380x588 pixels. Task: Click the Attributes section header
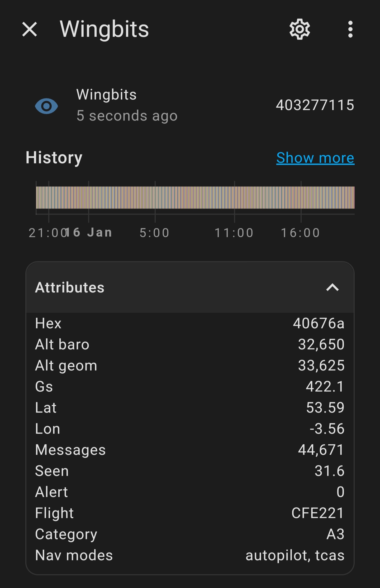[70, 287]
